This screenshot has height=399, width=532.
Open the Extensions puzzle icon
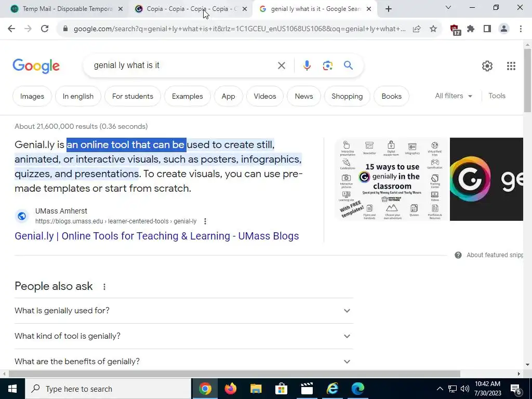click(x=471, y=29)
